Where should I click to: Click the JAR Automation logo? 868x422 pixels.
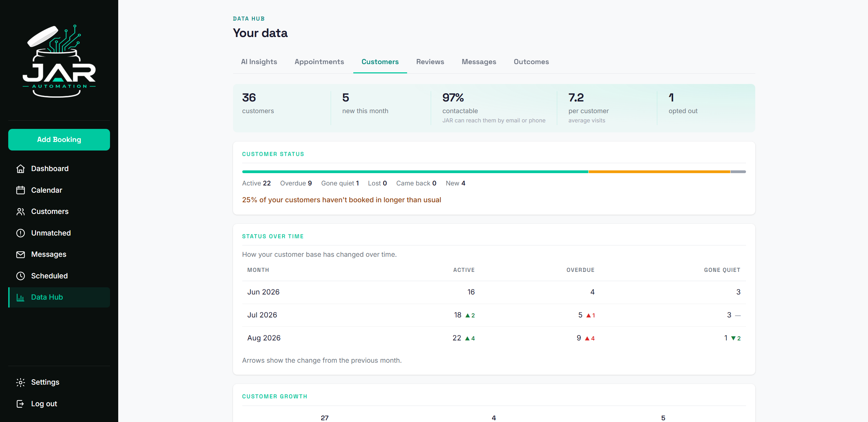59,61
